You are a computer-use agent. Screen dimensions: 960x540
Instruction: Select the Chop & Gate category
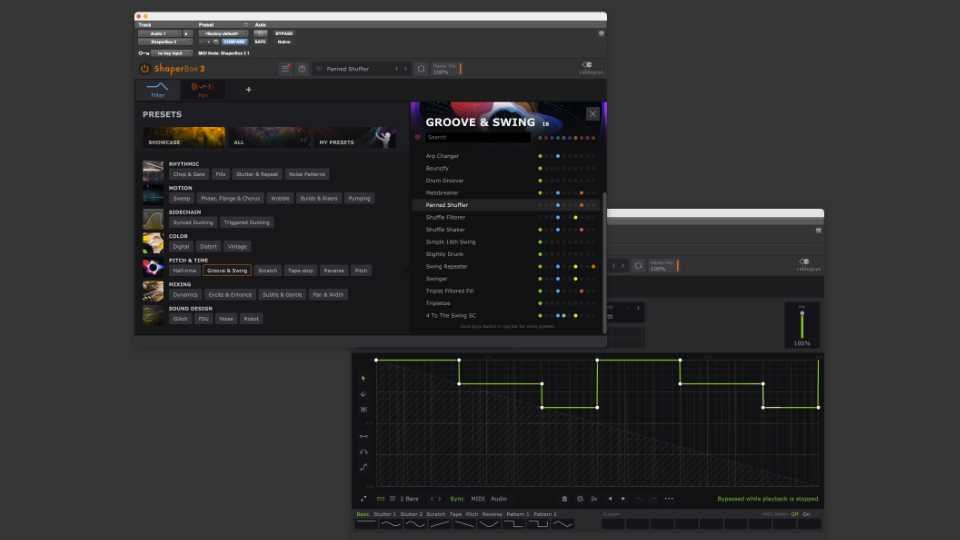189,174
